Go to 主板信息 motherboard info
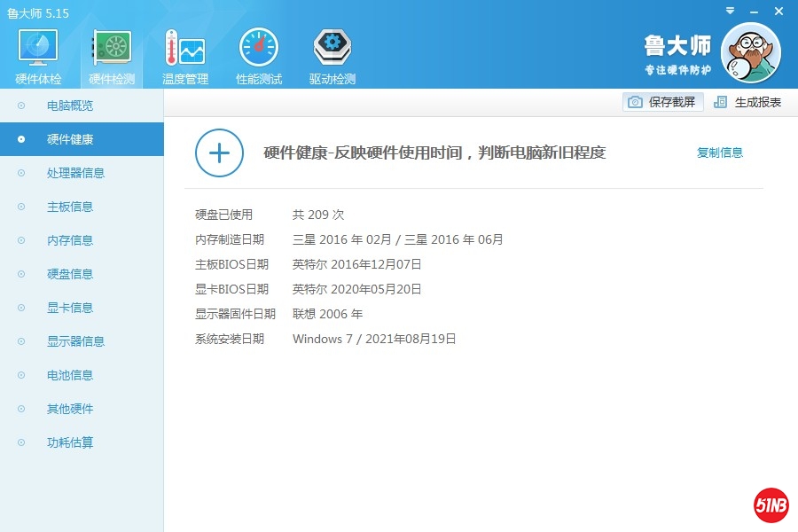 tap(70, 207)
